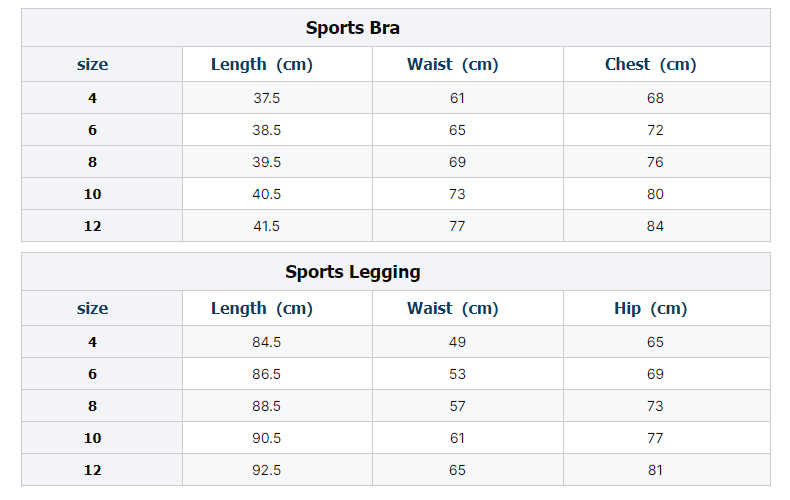Select the hip value 81
790x500 pixels.
tap(655, 470)
